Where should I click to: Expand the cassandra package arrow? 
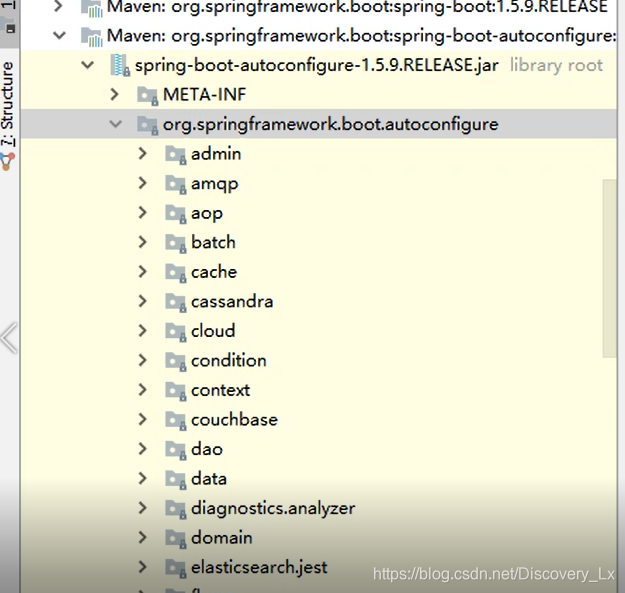(x=143, y=301)
